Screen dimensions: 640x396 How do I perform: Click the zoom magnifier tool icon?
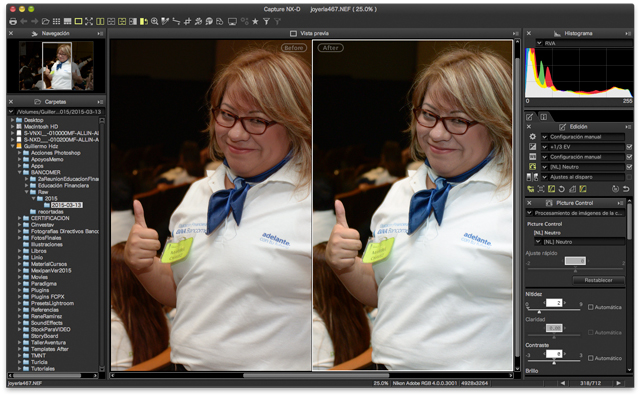pos(154,21)
